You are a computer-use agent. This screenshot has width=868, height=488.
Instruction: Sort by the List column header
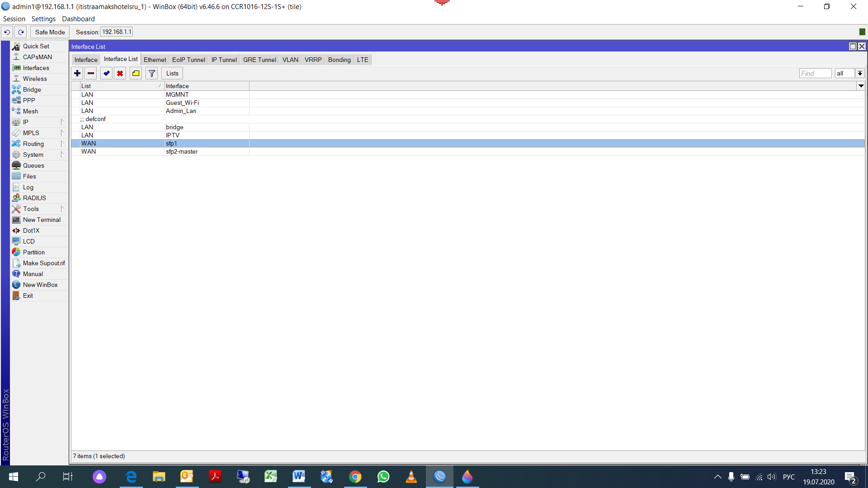click(122, 86)
